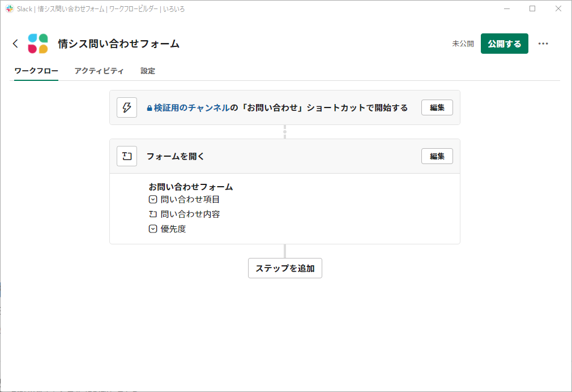
Task: Switch to the アクティビティ tab
Action: [99, 71]
